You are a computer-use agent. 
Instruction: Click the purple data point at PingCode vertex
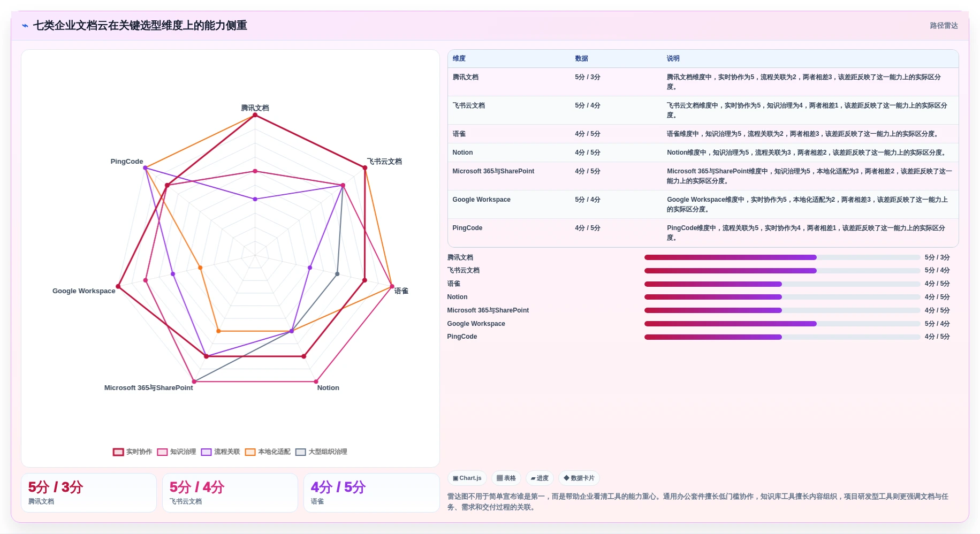click(145, 168)
